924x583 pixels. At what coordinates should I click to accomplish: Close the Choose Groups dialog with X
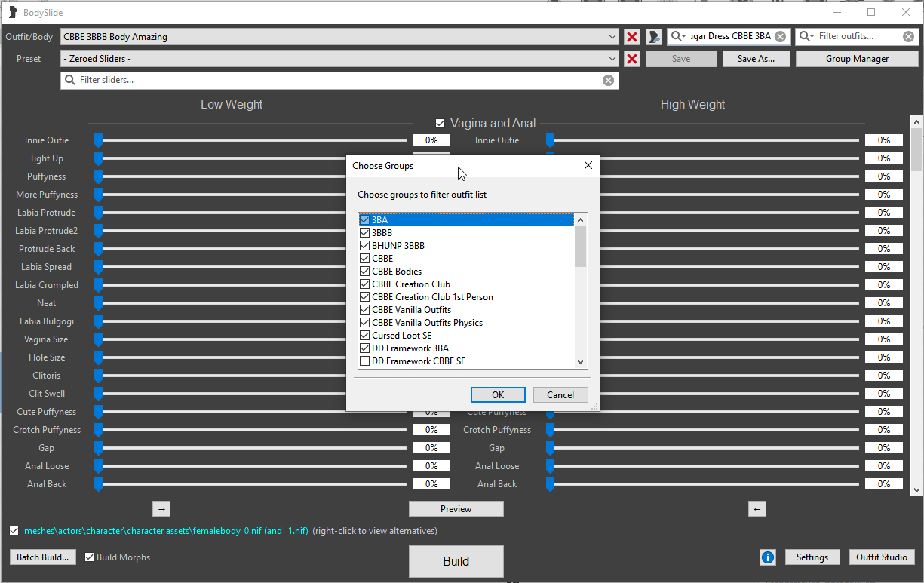[588, 165]
